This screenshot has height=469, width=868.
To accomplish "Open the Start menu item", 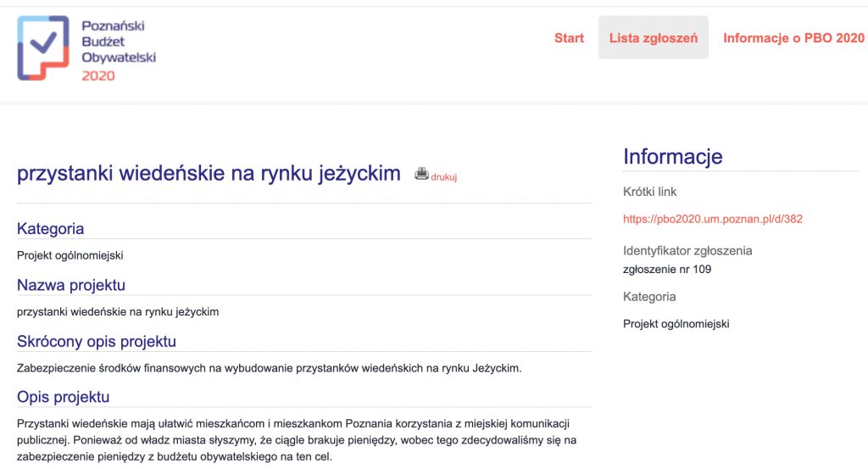I will pos(569,38).
